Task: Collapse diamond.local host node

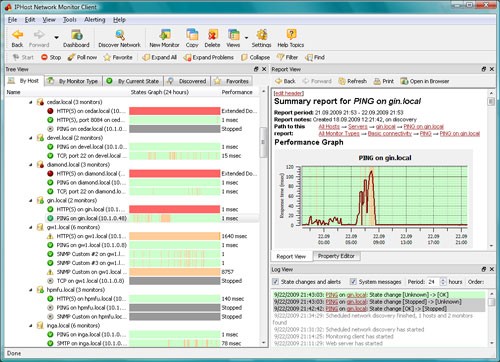Action: 31,165
